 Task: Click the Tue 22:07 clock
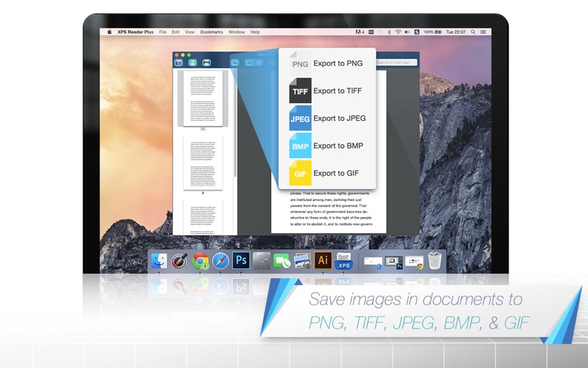point(456,32)
